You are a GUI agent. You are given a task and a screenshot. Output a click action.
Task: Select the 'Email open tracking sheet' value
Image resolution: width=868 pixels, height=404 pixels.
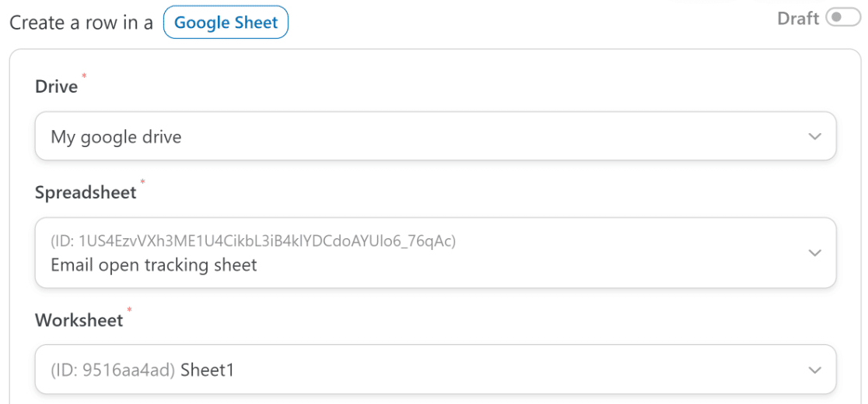(154, 265)
